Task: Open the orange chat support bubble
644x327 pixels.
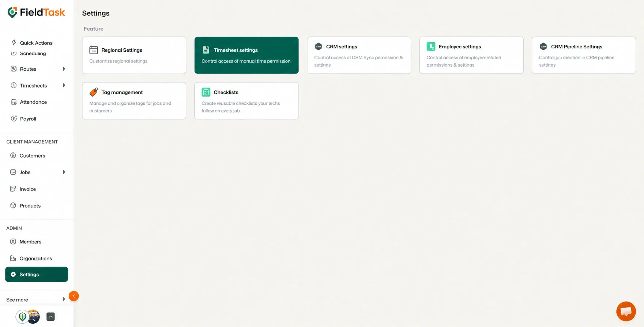Action: [626, 311]
